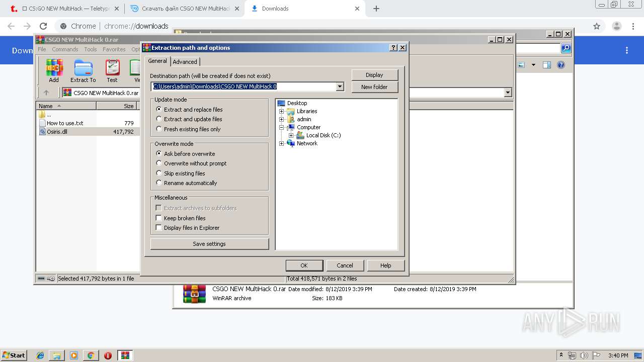
Task: Click the Explorer search magnifier icon
Action: point(566,48)
